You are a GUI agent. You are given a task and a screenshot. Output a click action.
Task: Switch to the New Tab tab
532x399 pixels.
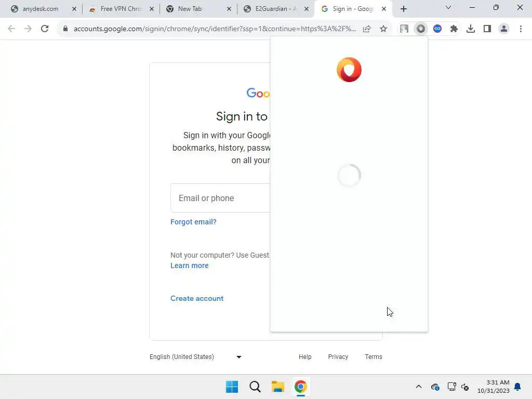coord(190,9)
